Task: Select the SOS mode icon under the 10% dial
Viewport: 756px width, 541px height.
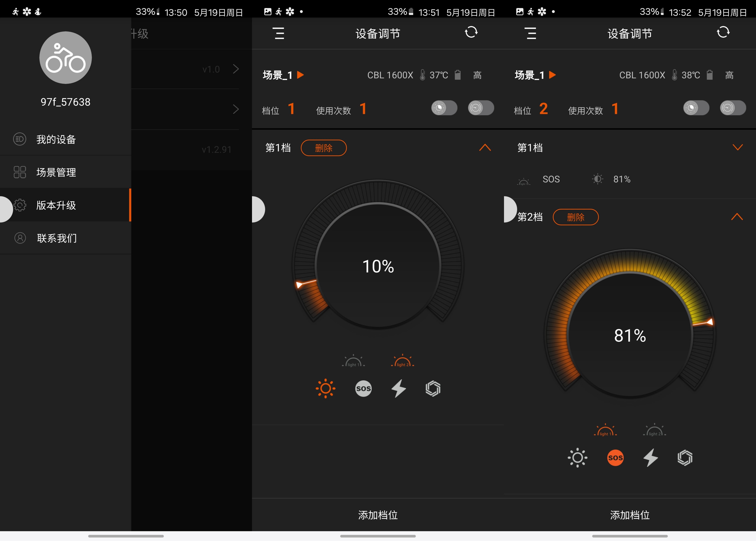Action: [x=363, y=388]
